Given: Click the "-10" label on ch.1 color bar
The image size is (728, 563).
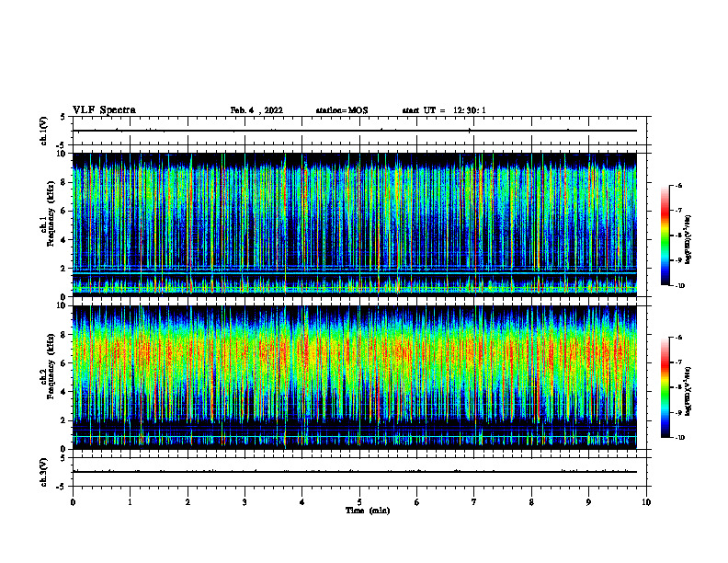Looking at the screenshot, I should 680,286.
